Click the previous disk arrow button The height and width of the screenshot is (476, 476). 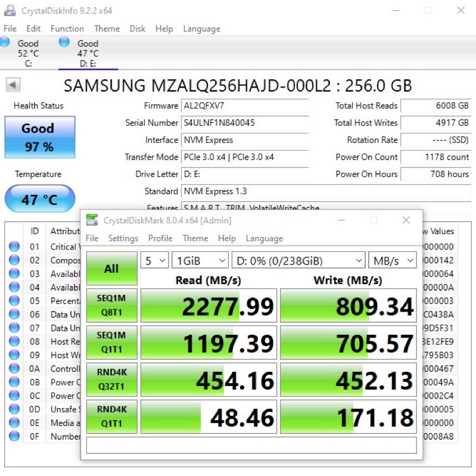coord(13,85)
